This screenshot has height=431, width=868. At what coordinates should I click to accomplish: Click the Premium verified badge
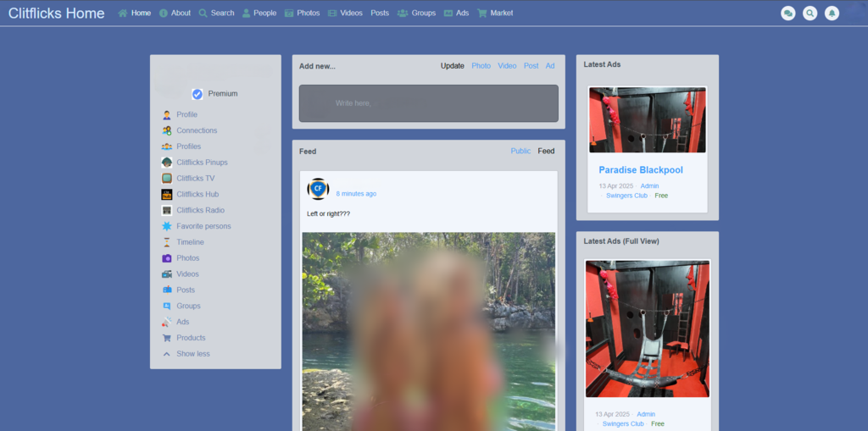tap(198, 94)
